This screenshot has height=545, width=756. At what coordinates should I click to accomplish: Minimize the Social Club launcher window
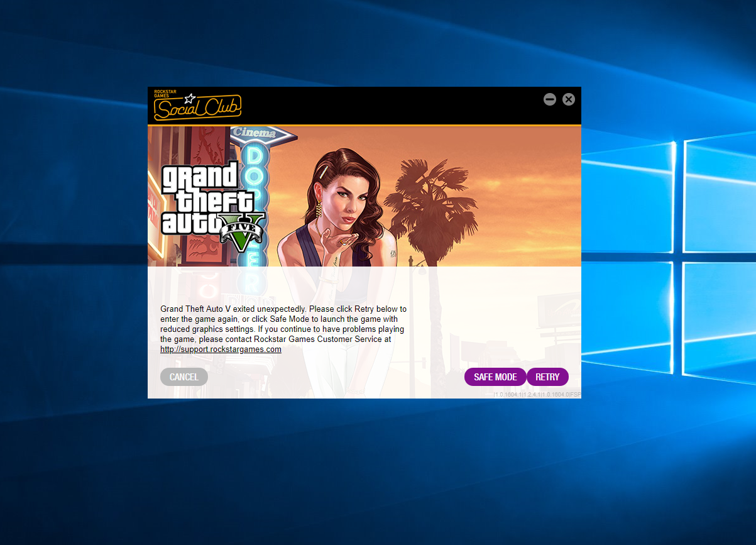tap(550, 99)
